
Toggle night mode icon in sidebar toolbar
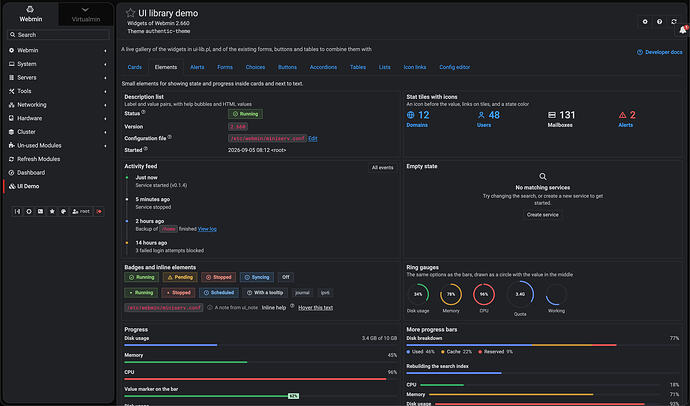point(29,212)
